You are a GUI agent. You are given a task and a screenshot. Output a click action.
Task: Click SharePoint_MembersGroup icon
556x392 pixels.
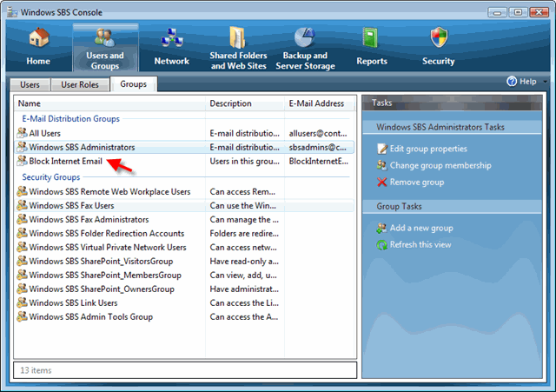point(22,275)
